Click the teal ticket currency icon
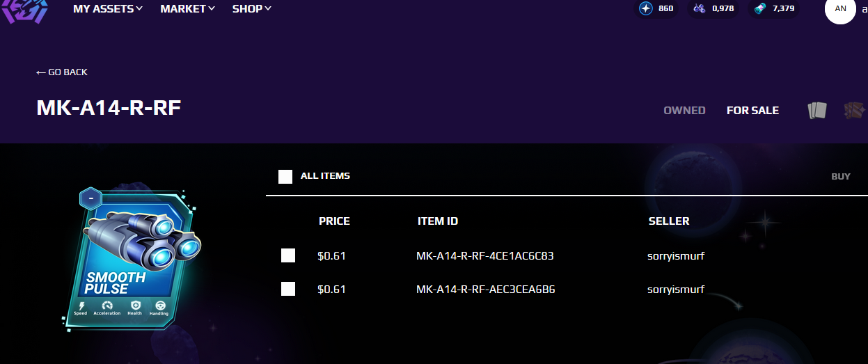Screen dimensions: 868x364 (761, 9)
